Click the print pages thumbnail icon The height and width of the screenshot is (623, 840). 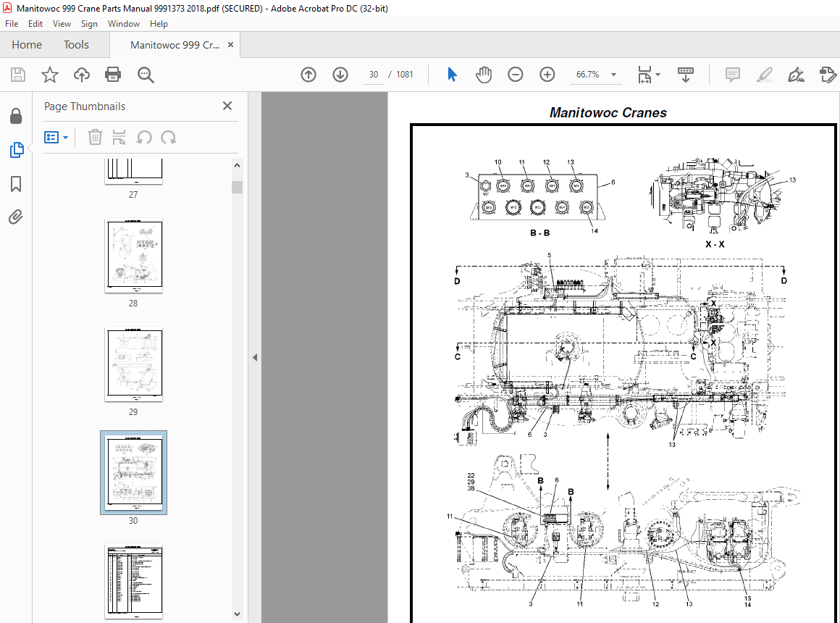119,137
